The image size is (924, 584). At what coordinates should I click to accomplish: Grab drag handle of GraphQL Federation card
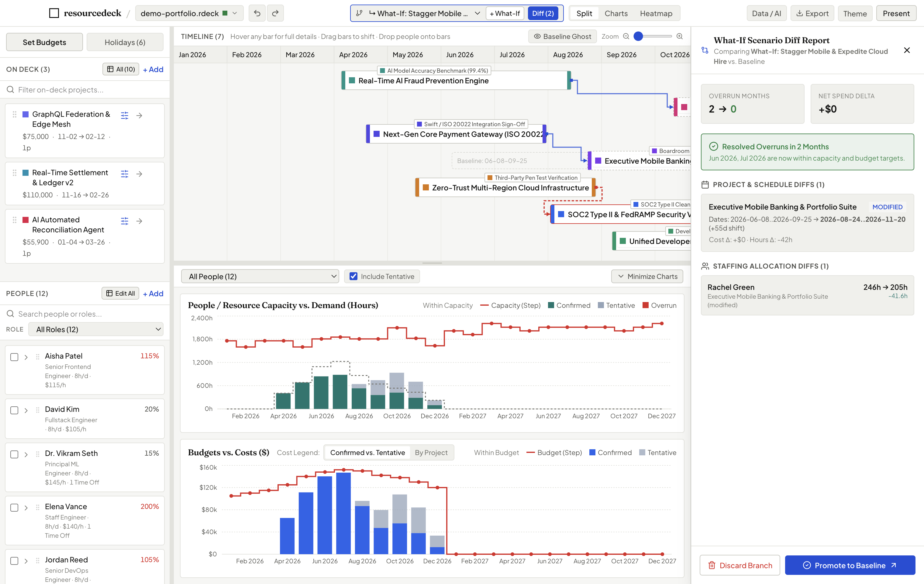coord(15,114)
